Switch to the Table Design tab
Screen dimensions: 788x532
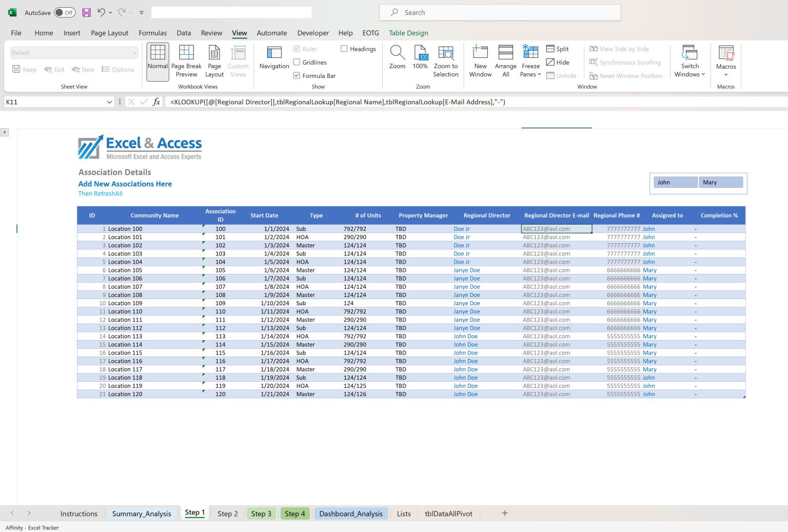(x=408, y=33)
